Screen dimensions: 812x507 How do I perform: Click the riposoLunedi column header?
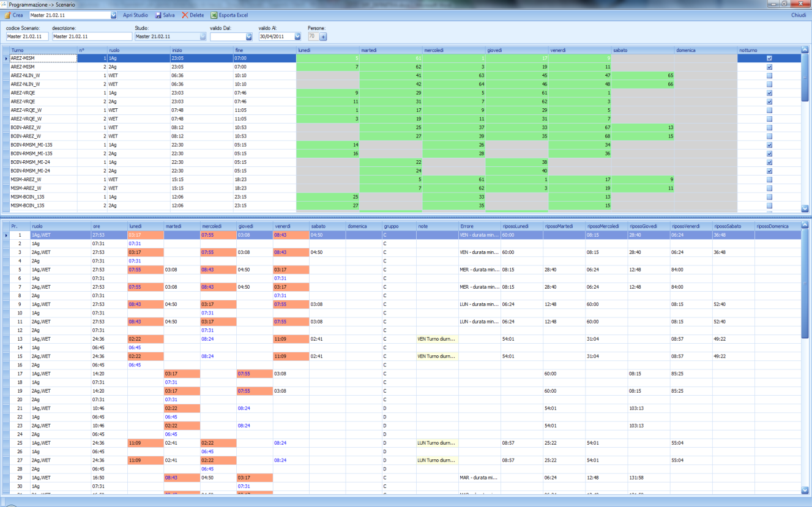point(521,226)
